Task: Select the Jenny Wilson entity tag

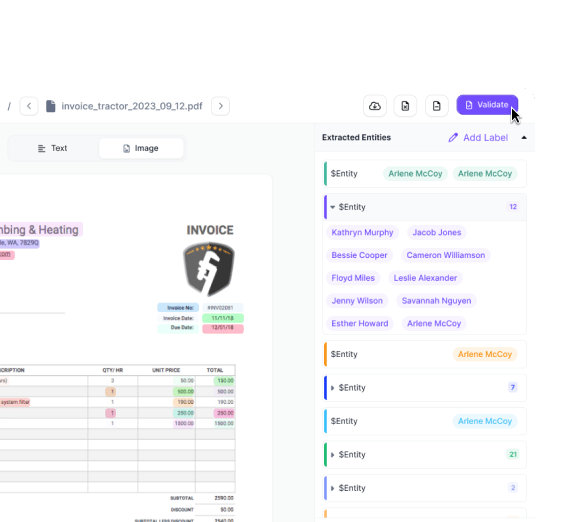Action: [x=357, y=301]
